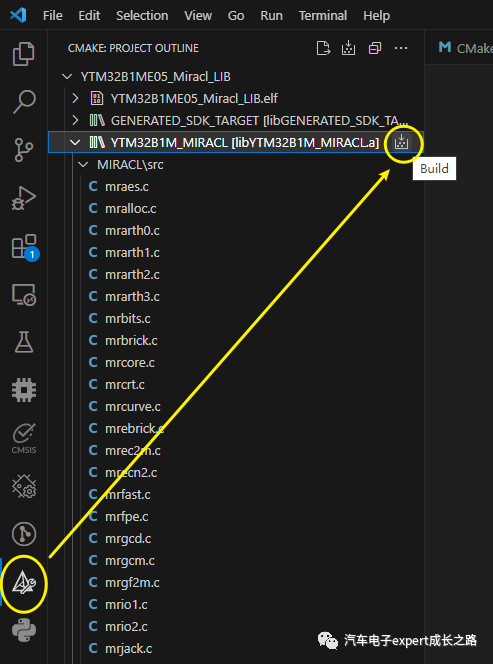Open mrarth0.c source file

(x=132, y=231)
